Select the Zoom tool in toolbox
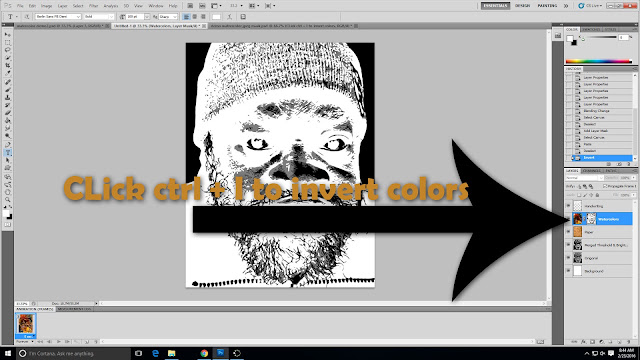The image size is (640, 360). point(7,200)
